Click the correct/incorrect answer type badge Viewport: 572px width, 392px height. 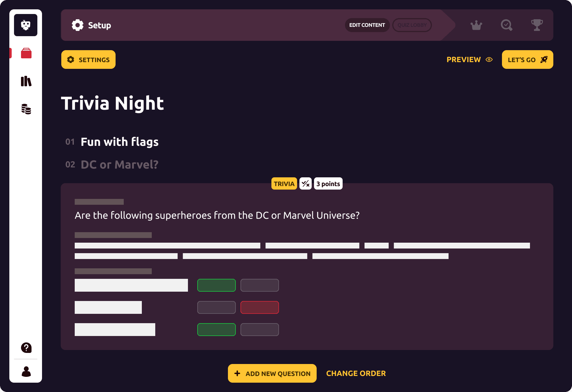click(x=306, y=183)
